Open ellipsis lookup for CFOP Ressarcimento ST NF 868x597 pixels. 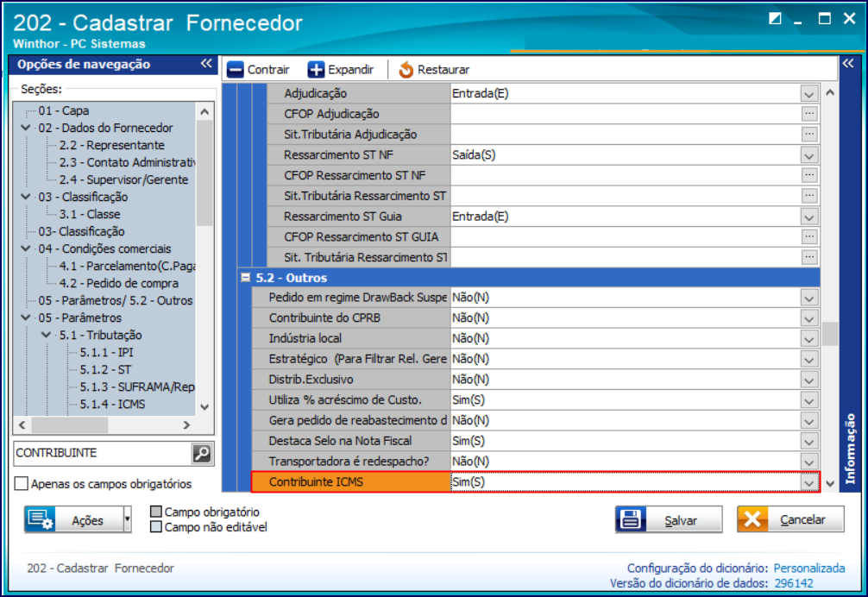coord(809,175)
